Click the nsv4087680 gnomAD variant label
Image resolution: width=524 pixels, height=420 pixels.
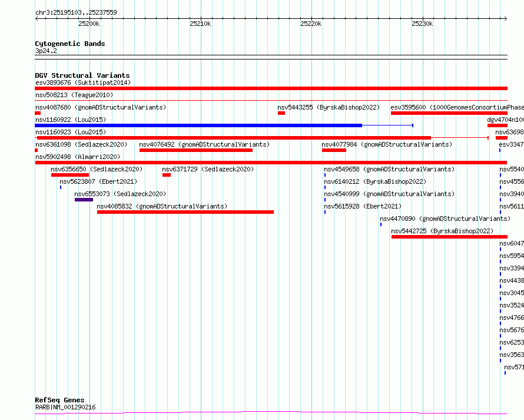click(101, 107)
